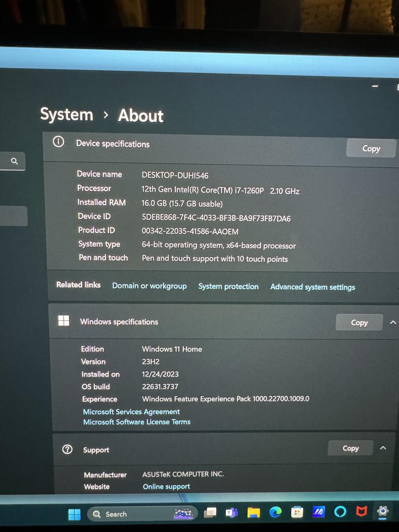
Task: Launch Microsoft Edge browser
Action: point(275,513)
